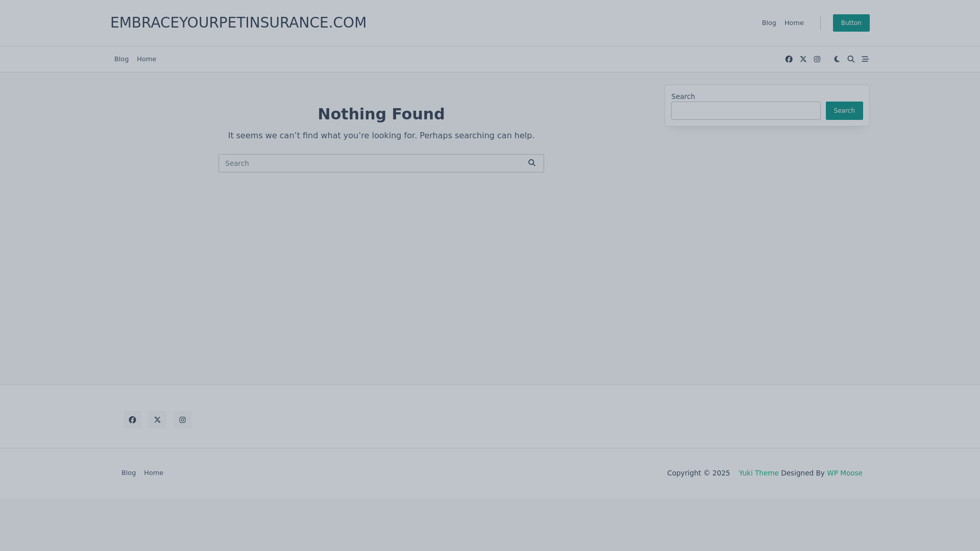Open the Instagram icon in the header bar
The width and height of the screenshot is (980, 551).
(x=817, y=59)
